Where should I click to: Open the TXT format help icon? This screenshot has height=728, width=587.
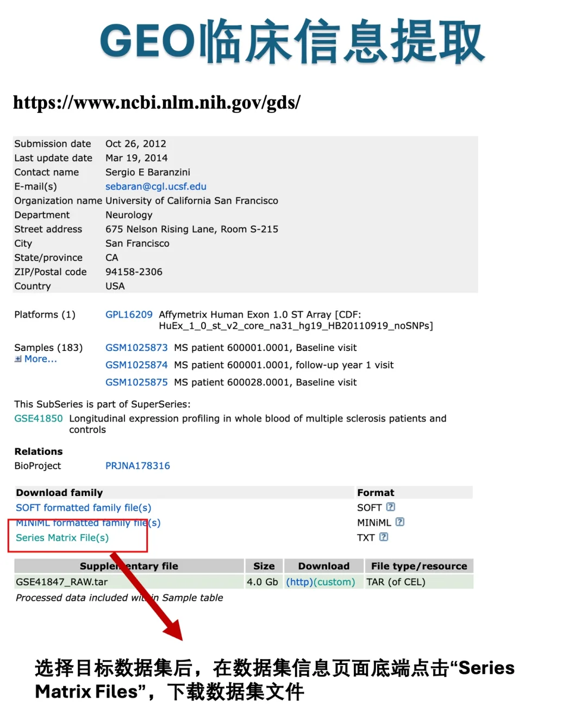[384, 537]
